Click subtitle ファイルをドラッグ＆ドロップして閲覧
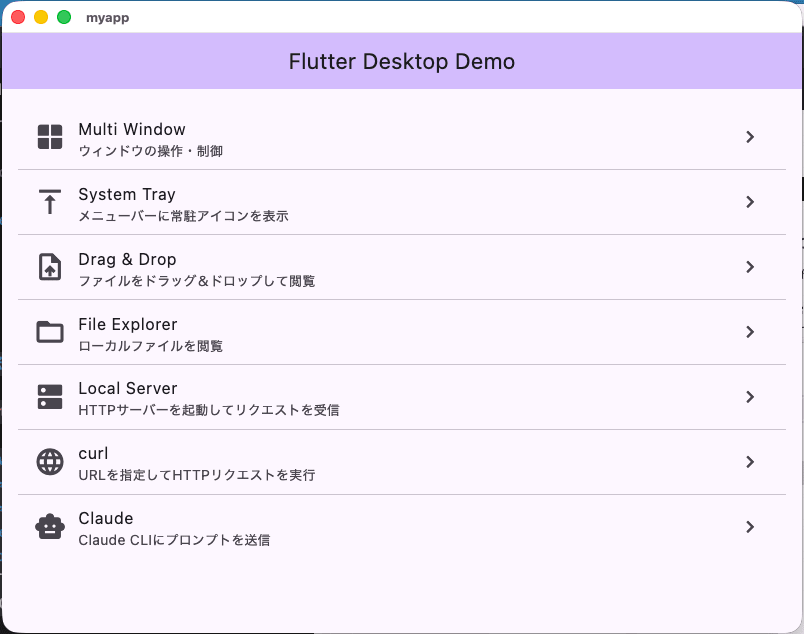The width and height of the screenshot is (804, 634). pyautogui.click(x=197, y=281)
